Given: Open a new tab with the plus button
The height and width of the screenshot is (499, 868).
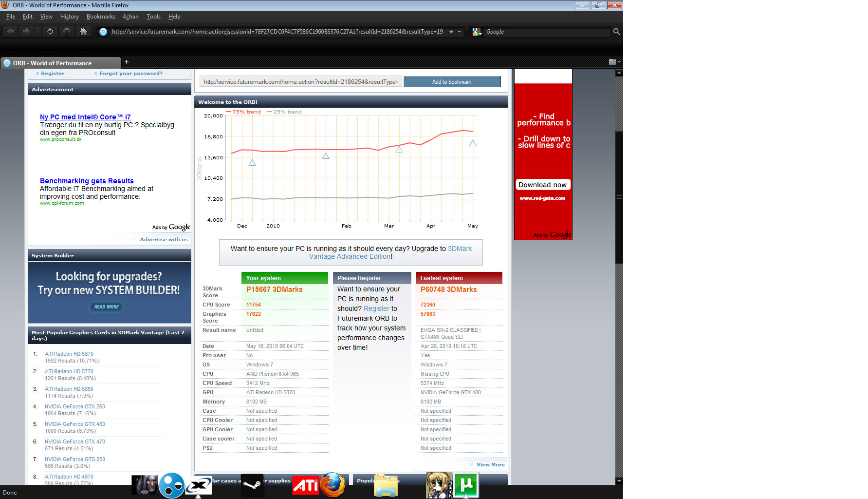Looking at the screenshot, I should coord(127,62).
